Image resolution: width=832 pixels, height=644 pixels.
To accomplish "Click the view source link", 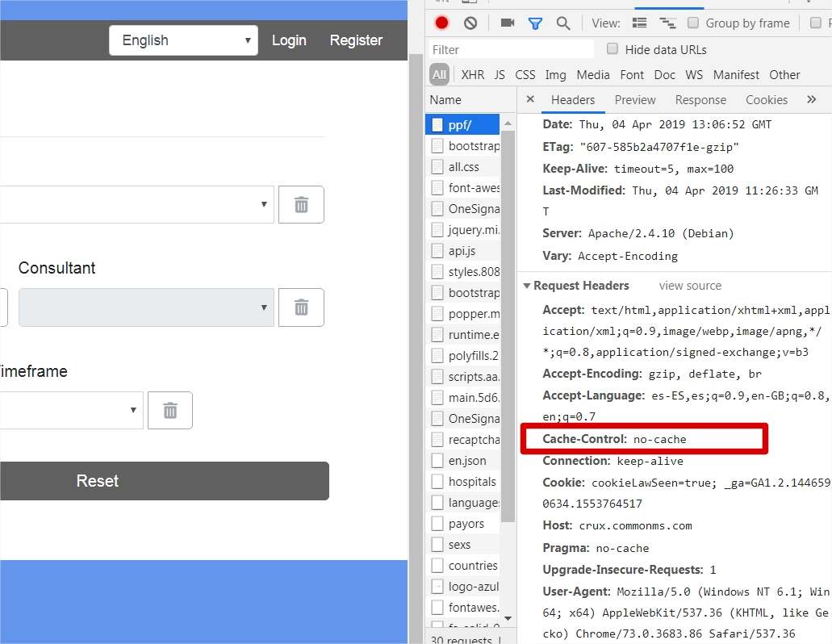I will click(x=690, y=285).
